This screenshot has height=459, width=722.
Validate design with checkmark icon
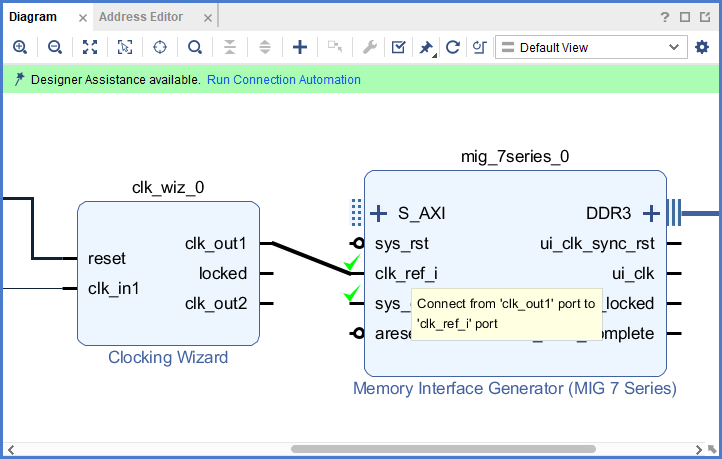click(398, 47)
